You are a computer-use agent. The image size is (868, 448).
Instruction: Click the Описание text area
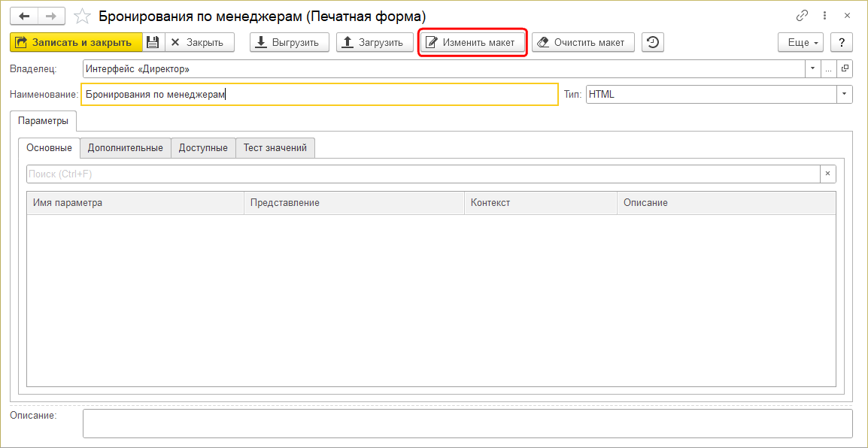(467, 423)
